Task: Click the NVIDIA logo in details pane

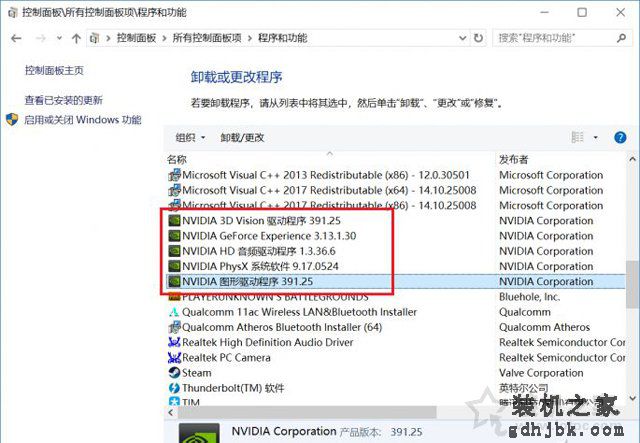Action: [199, 433]
